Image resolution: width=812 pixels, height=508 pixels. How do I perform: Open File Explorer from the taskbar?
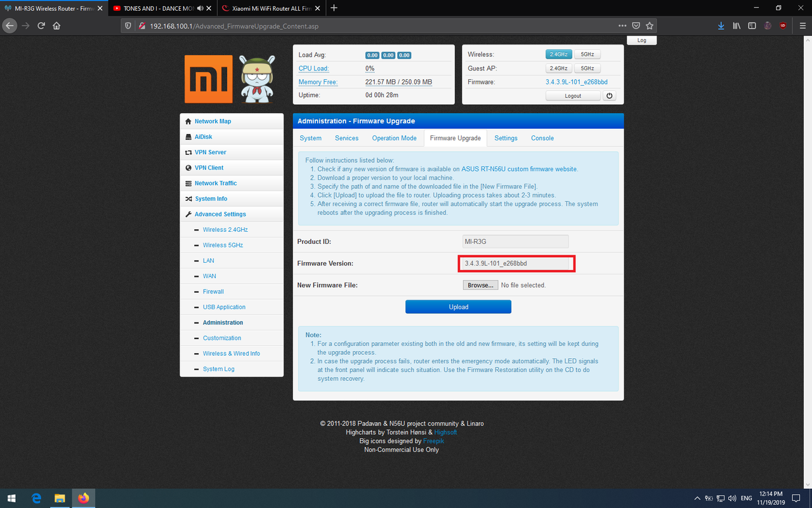click(60, 498)
